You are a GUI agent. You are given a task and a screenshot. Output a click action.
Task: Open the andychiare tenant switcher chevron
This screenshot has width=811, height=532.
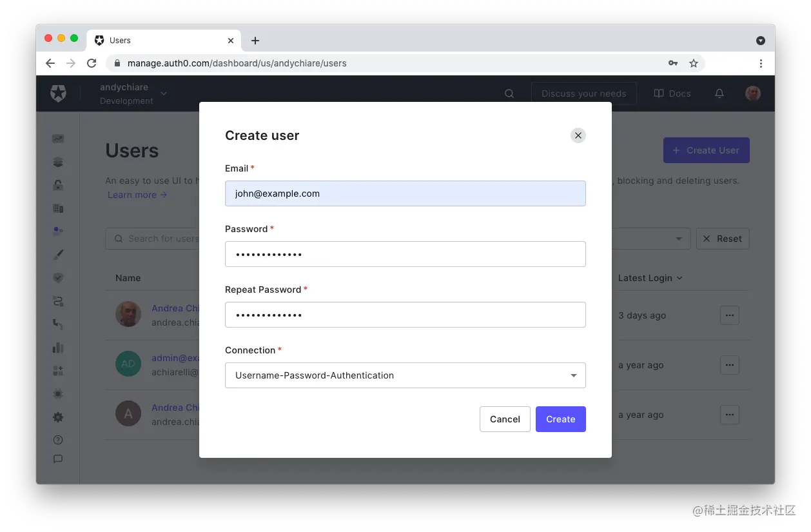[163, 93]
